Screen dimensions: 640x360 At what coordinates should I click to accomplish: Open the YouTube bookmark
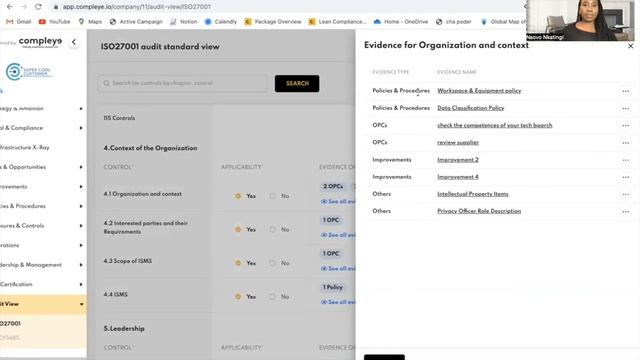pos(54,22)
